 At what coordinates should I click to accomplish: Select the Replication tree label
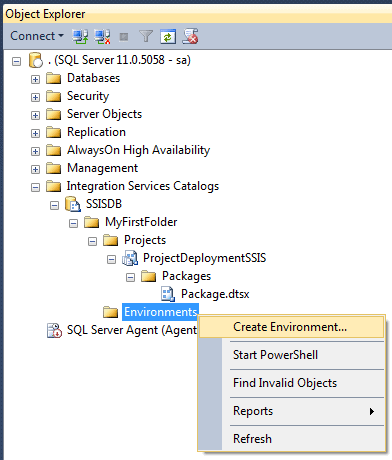96,132
